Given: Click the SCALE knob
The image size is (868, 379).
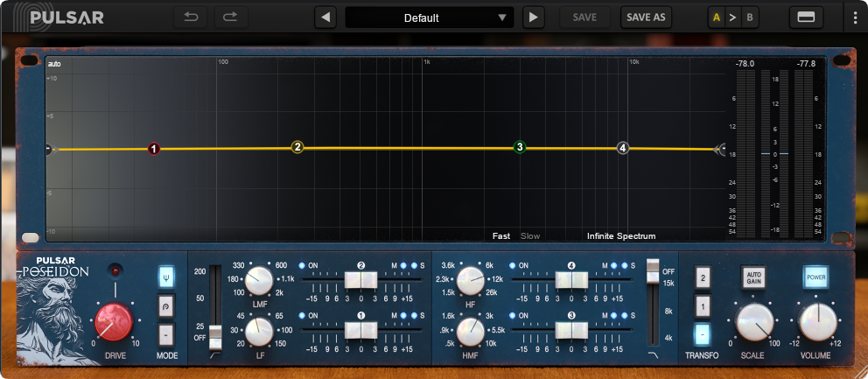Looking at the screenshot, I should pos(754,322).
